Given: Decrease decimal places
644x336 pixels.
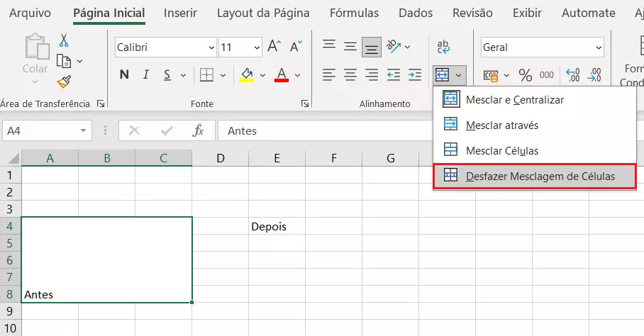Looking at the screenshot, I should coord(594,75).
